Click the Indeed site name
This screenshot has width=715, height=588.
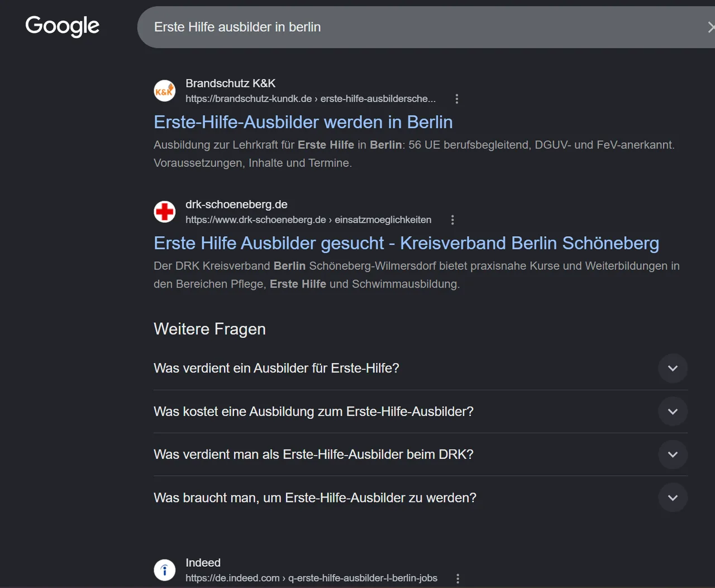203,563
